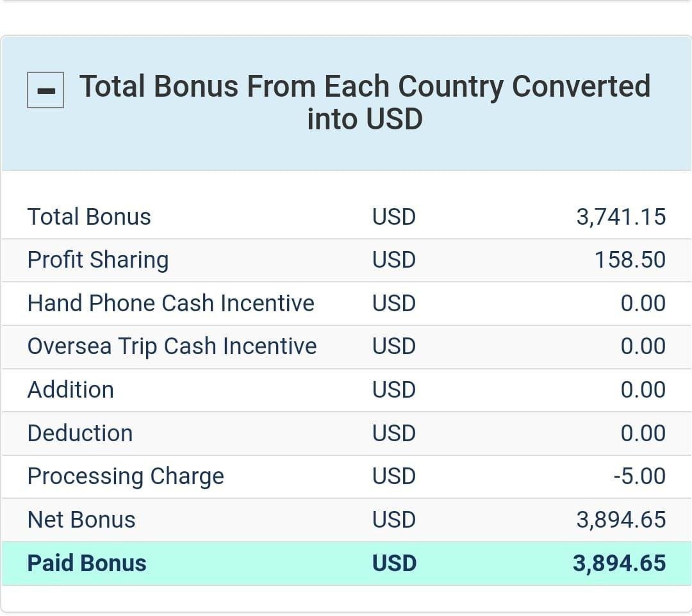
Task: Click the Deduction row amount
Action: [643, 434]
